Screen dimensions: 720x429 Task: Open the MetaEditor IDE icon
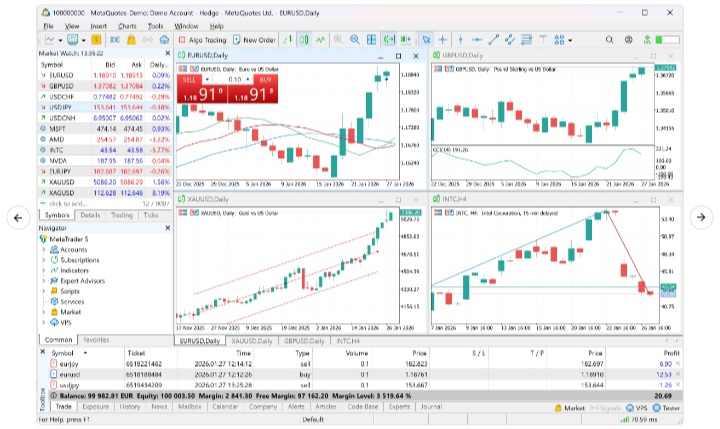(115, 40)
